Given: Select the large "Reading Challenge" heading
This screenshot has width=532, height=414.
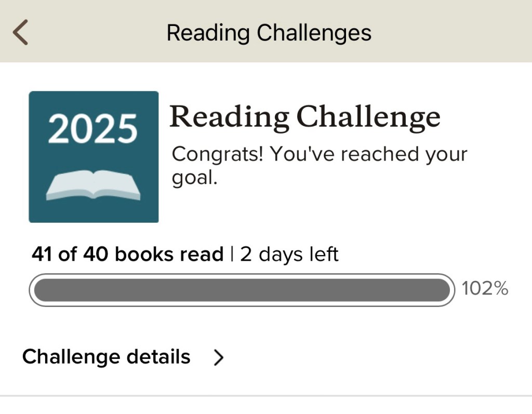Looking at the screenshot, I should [x=305, y=116].
